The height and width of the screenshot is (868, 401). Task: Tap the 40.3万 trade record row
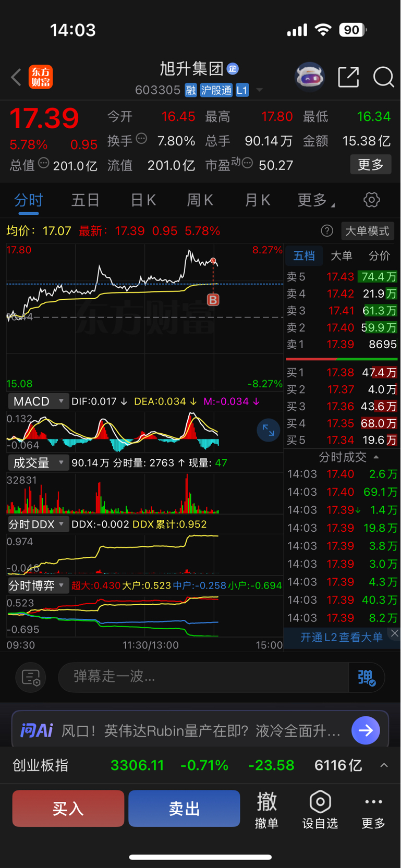(x=342, y=600)
